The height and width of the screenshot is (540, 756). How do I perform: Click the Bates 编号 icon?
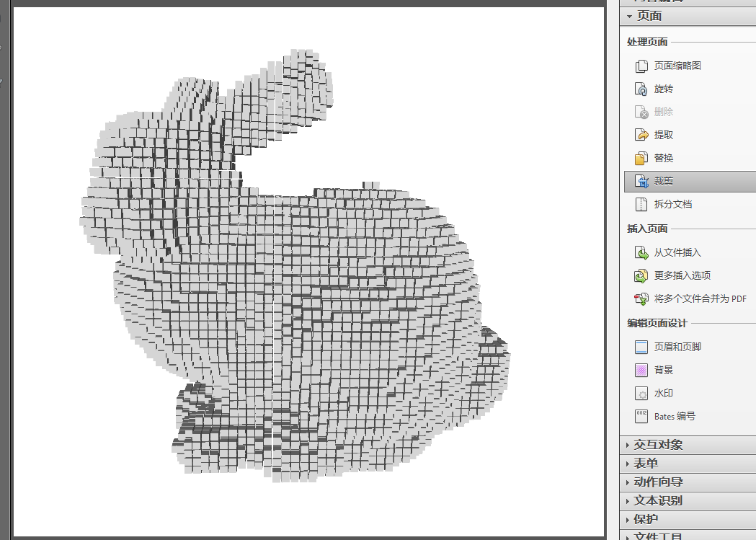coord(641,416)
